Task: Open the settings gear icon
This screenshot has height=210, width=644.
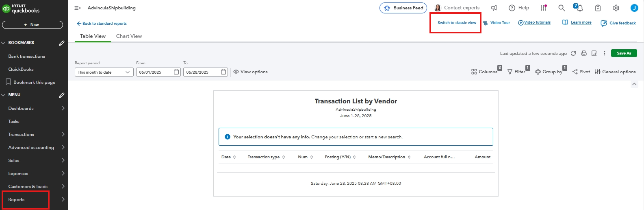Action: click(616, 8)
